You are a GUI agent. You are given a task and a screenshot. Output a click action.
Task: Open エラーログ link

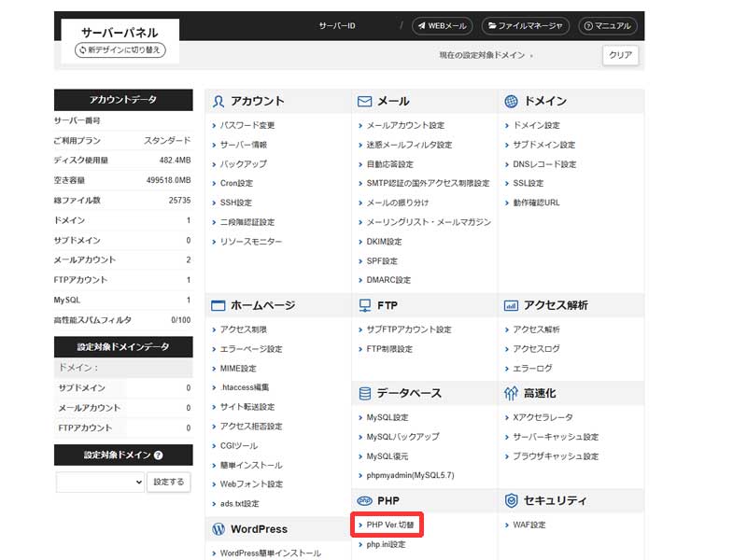[532, 369]
